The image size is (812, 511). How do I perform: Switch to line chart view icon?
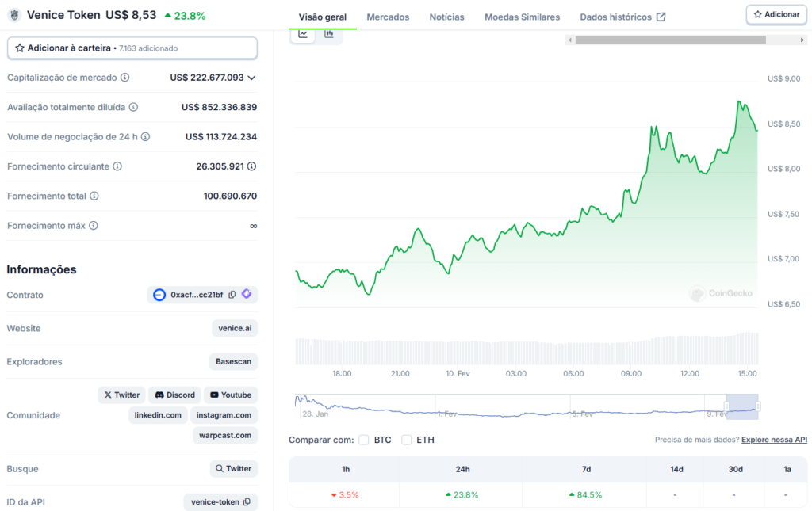303,34
